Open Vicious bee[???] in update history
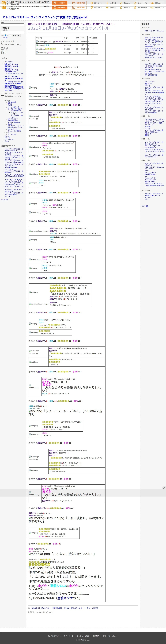The height and width of the screenshot is (644, 166). pyautogui.click(x=150, y=180)
